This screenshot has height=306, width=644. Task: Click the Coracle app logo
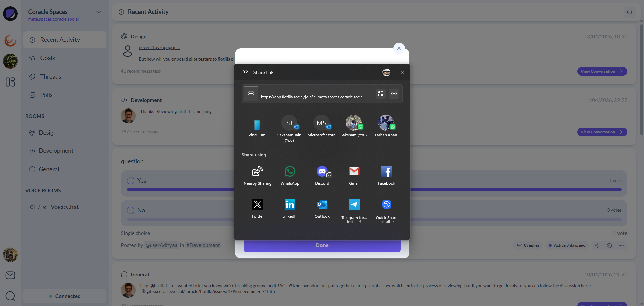(x=10, y=14)
